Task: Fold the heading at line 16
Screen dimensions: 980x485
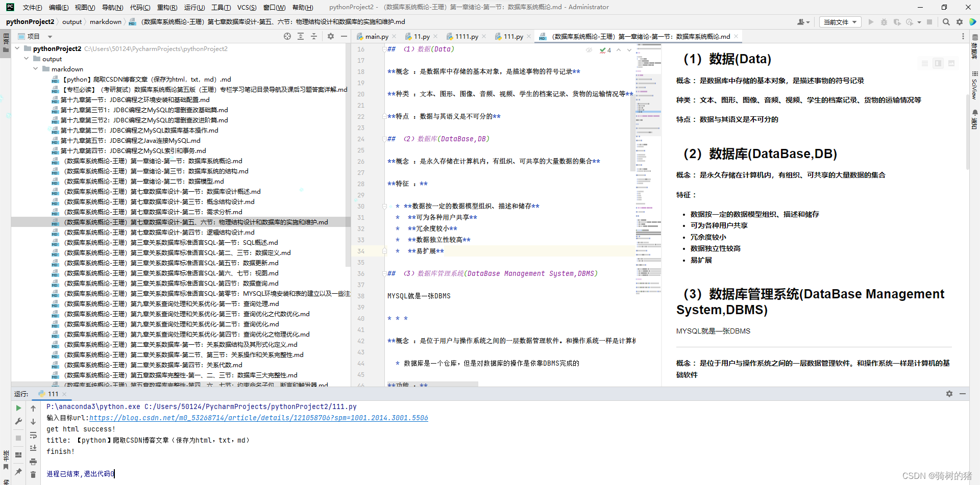Action: click(384, 49)
